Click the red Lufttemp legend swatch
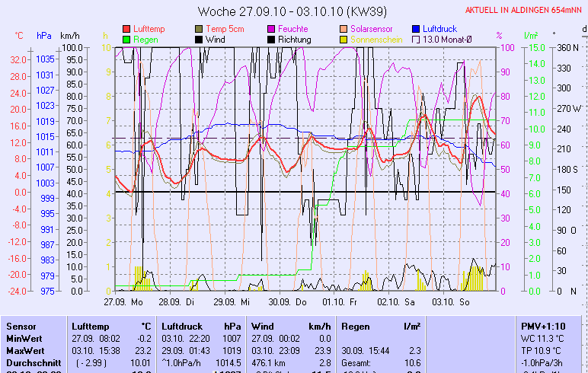 pos(126,29)
